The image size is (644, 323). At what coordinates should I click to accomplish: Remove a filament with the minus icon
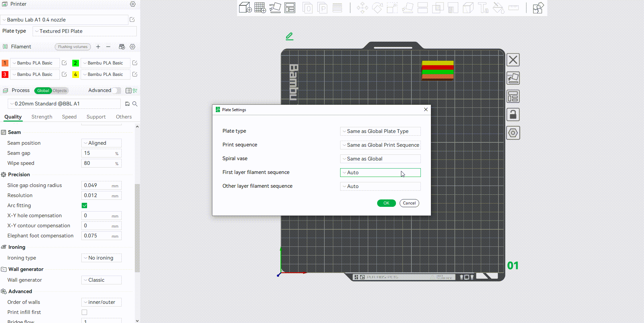tap(108, 47)
